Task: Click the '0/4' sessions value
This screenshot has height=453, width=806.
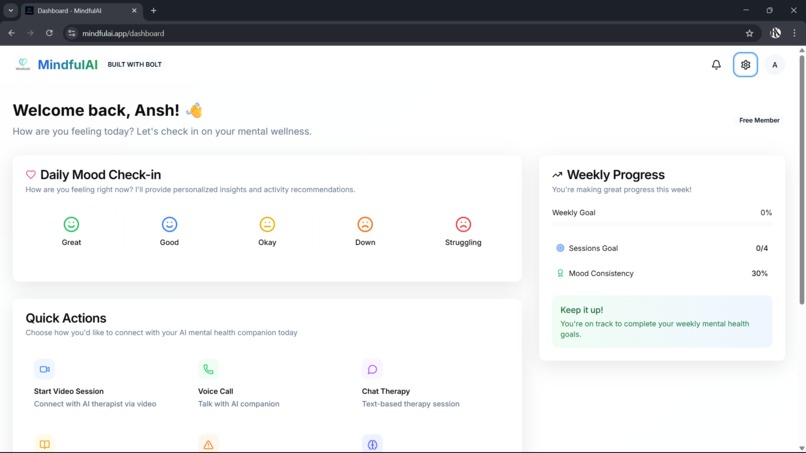Action: [x=762, y=248]
